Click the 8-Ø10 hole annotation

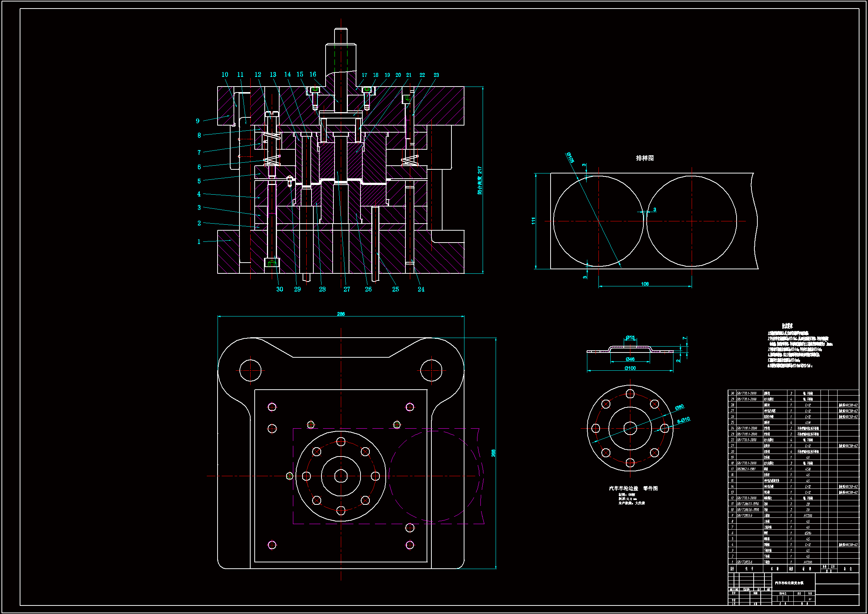click(683, 420)
